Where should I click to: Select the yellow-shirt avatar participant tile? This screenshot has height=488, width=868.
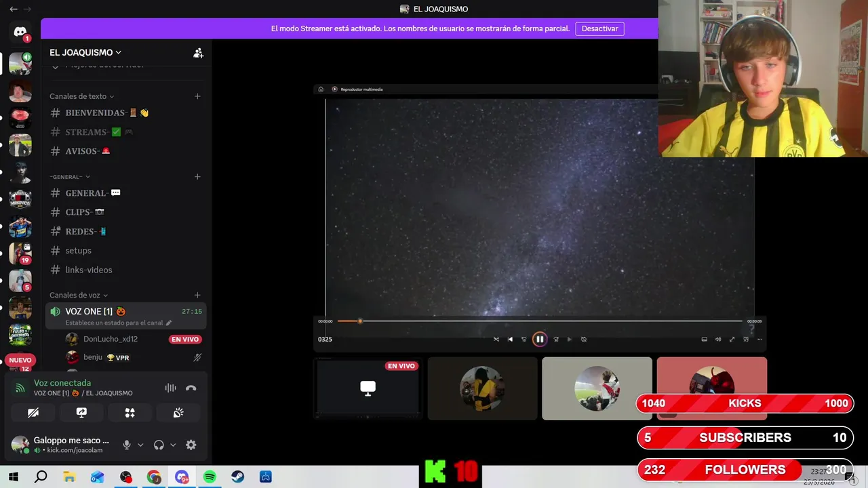point(482,388)
